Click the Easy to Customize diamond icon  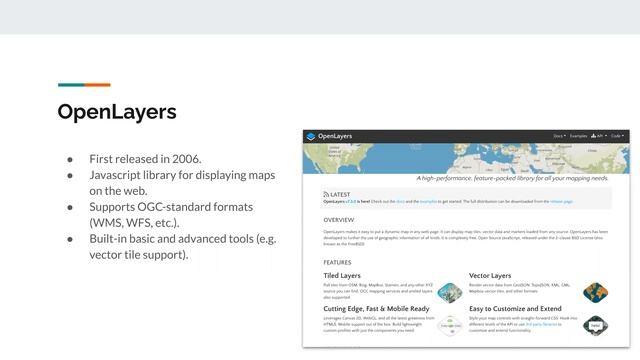click(596, 326)
